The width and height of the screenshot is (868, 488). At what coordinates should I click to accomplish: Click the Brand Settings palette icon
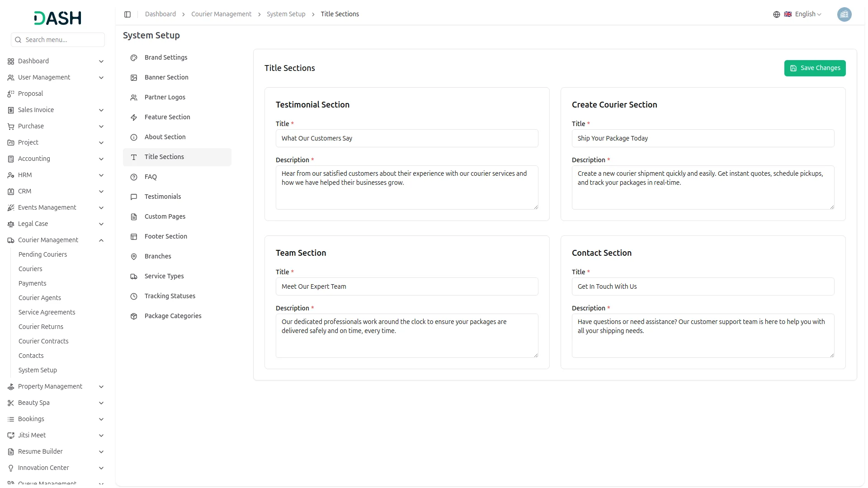tap(134, 58)
